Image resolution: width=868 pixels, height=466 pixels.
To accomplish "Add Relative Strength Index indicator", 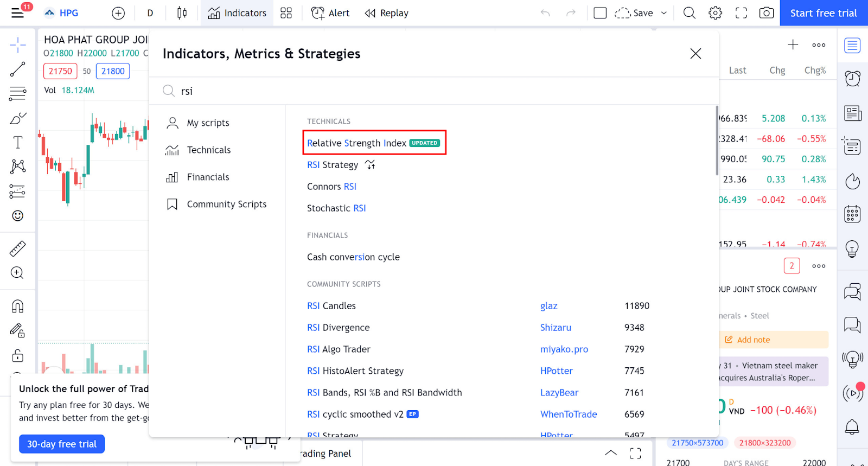I will pos(356,143).
